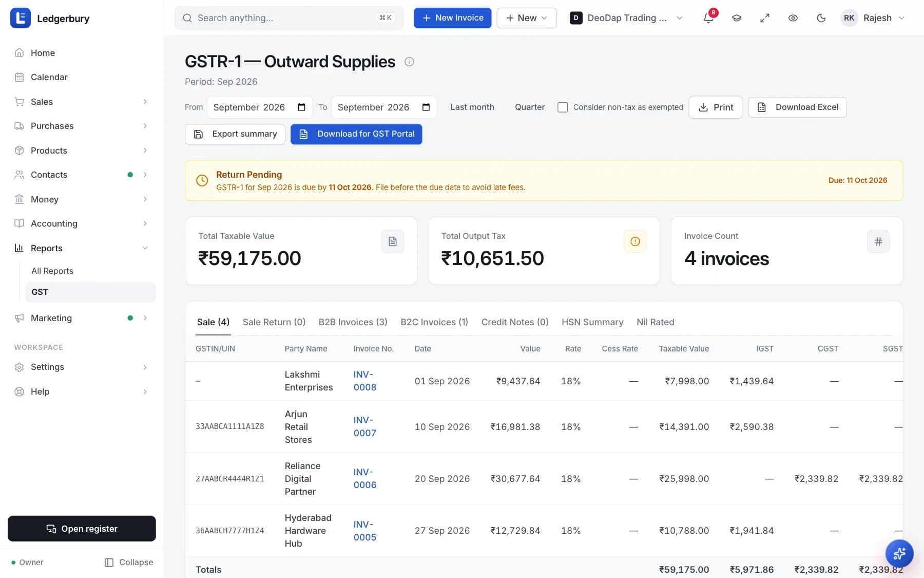Viewport: 924px width, 578px height.
Task: Open the AI assistant sparkle button
Action: (899, 553)
